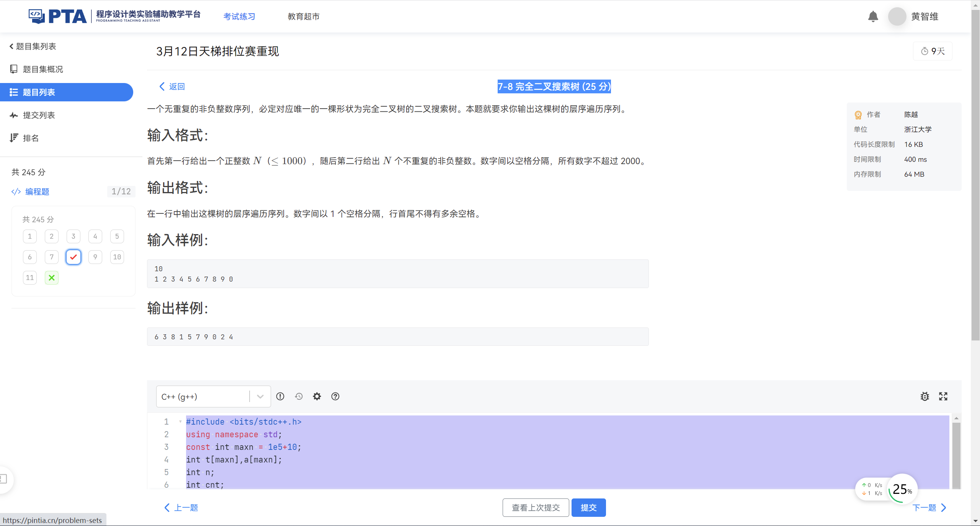Open problem number 9
980x526 pixels.
point(95,257)
